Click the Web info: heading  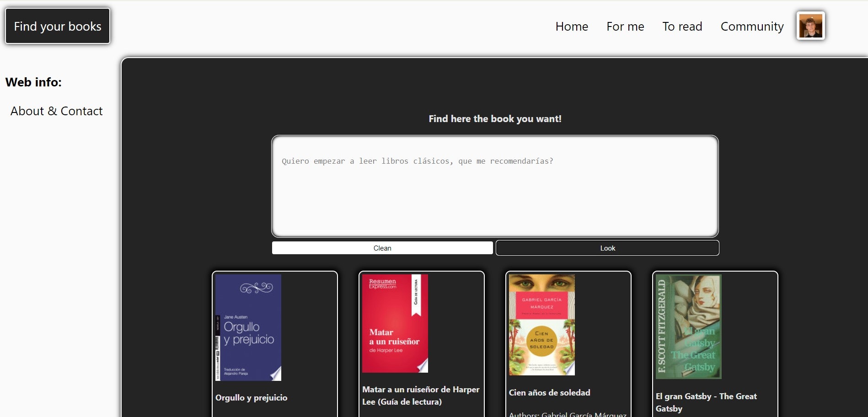(x=33, y=82)
